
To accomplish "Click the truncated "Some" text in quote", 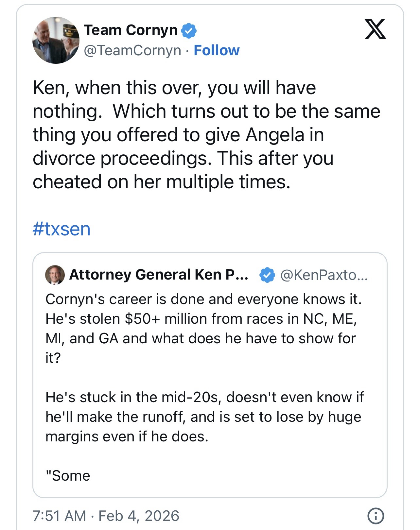I will (68, 476).
